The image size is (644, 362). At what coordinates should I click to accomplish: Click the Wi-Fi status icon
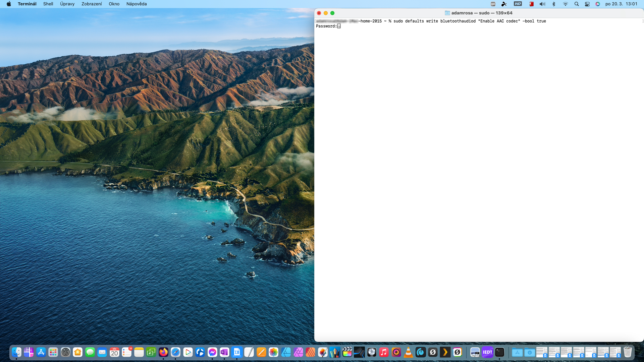point(565,4)
